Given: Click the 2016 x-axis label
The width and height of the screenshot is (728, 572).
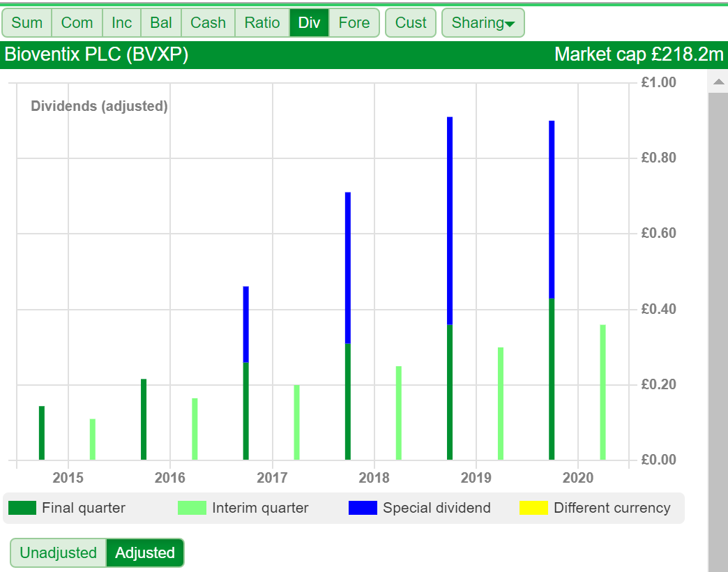Looking at the screenshot, I should pos(170,477).
